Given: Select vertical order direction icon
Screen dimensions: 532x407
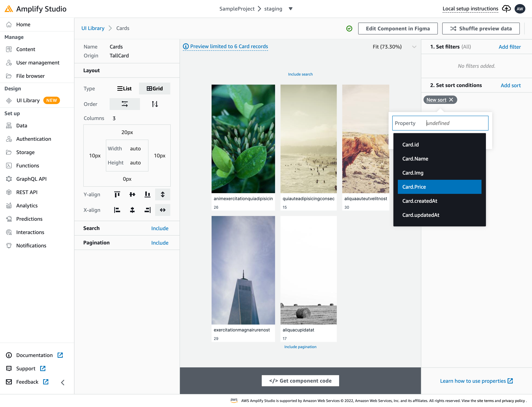Looking at the screenshot, I should (x=155, y=104).
